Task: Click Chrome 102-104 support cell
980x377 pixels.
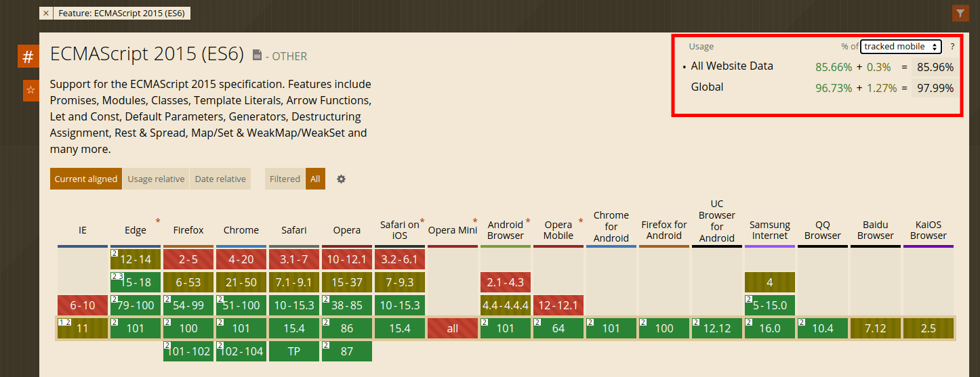Action: (x=241, y=351)
